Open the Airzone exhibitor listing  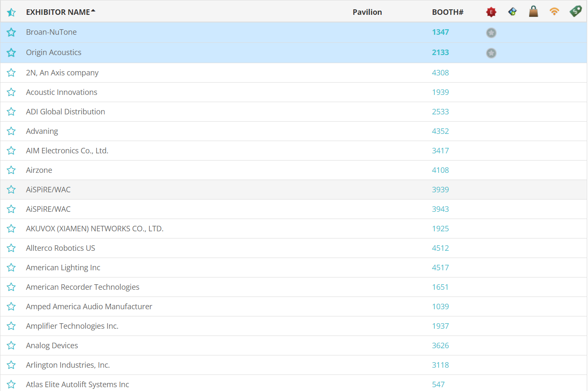point(39,170)
